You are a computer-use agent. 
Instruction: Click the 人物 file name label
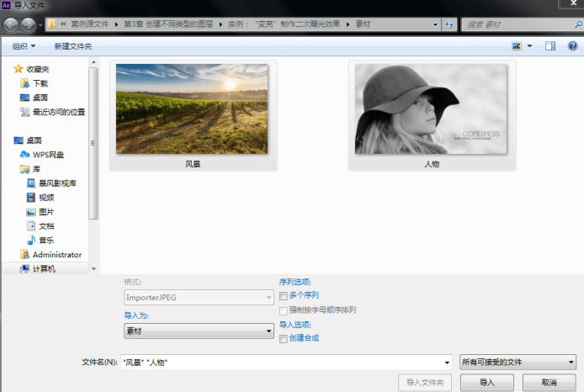click(432, 164)
